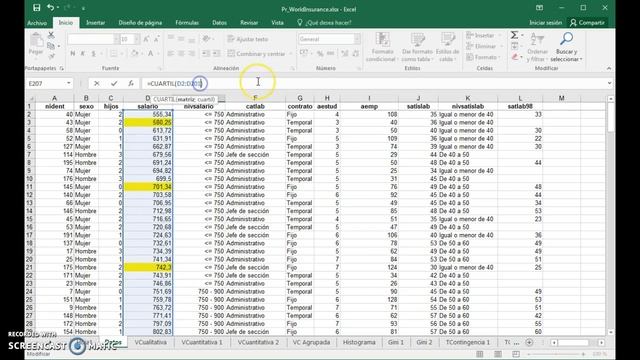Click the Cut scissors icon

coord(51,35)
